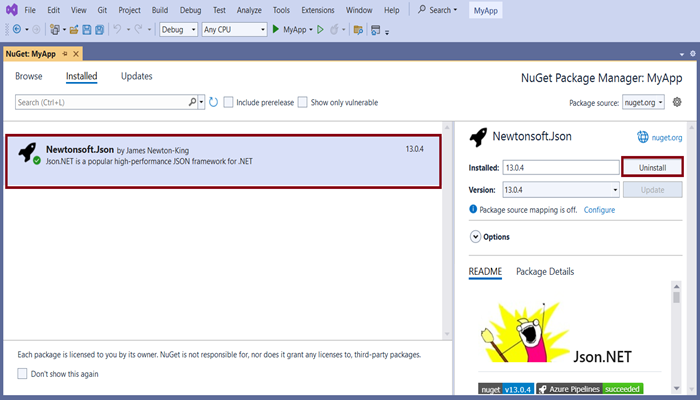Check the Don't show this again box
This screenshot has height=400, width=700.
click(22, 374)
